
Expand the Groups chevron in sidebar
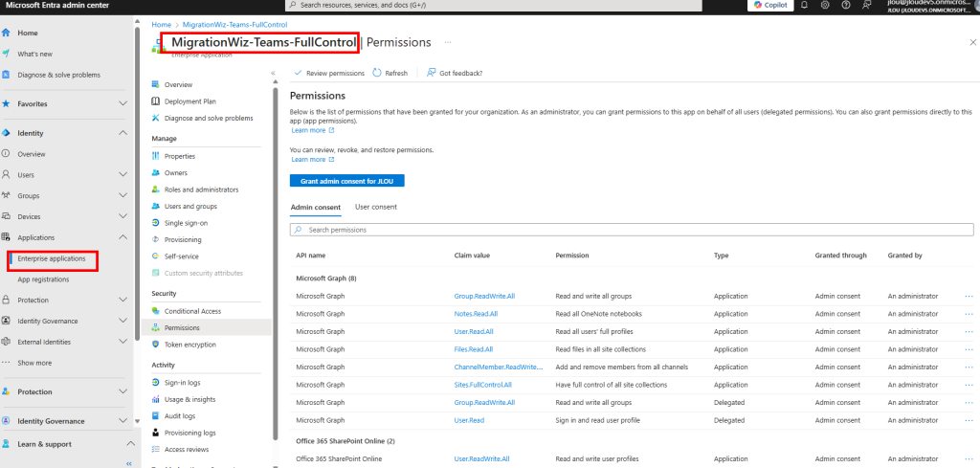pyautogui.click(x=122, y=195)
